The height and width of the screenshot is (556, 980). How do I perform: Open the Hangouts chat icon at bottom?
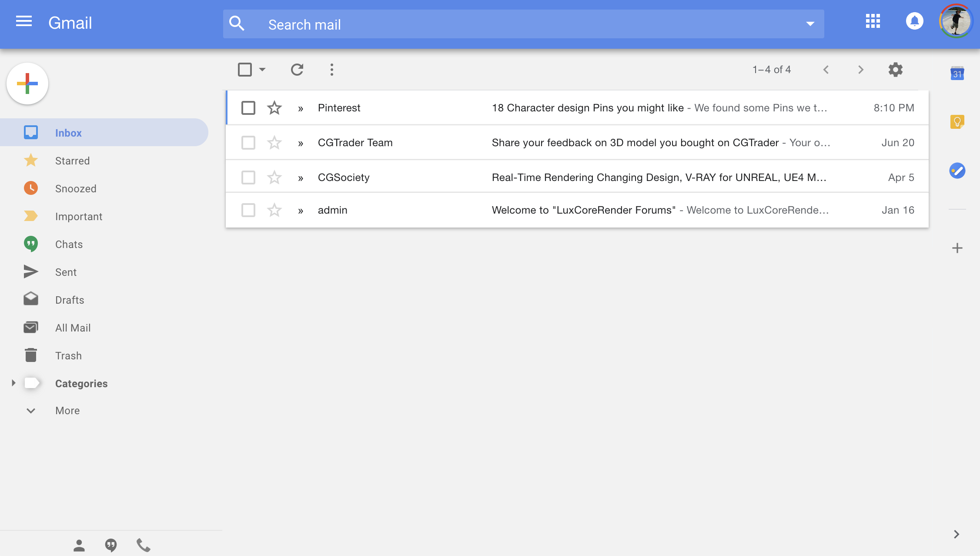111,544
